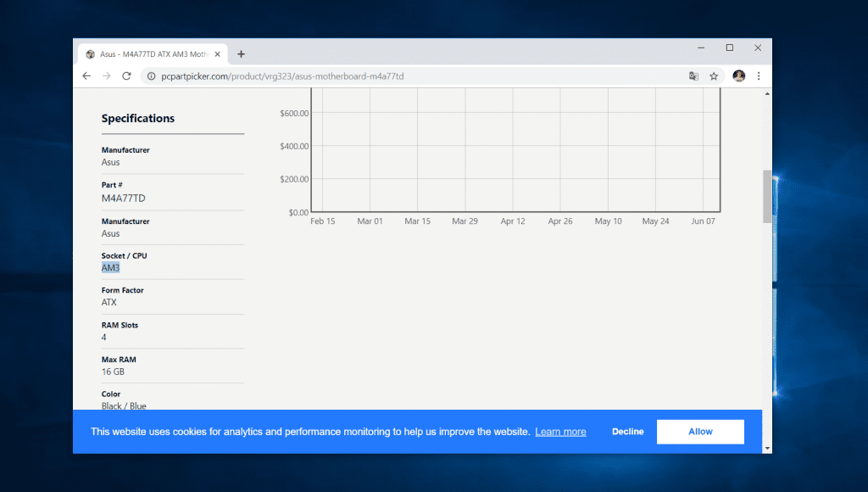Bookmark this page with the star

point(714,75)
